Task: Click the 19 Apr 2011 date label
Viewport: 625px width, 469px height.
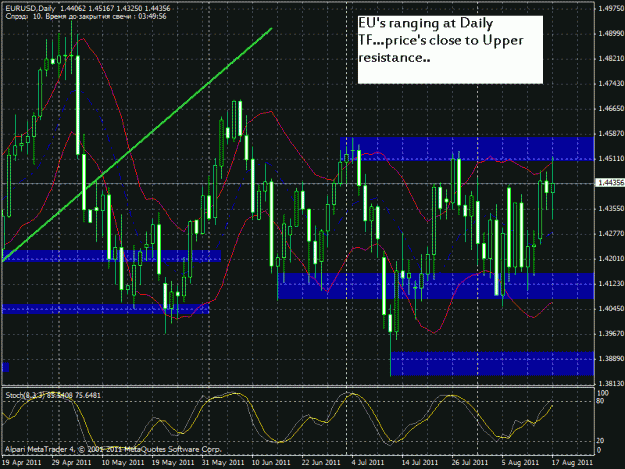Action: [x=21, y=462]
